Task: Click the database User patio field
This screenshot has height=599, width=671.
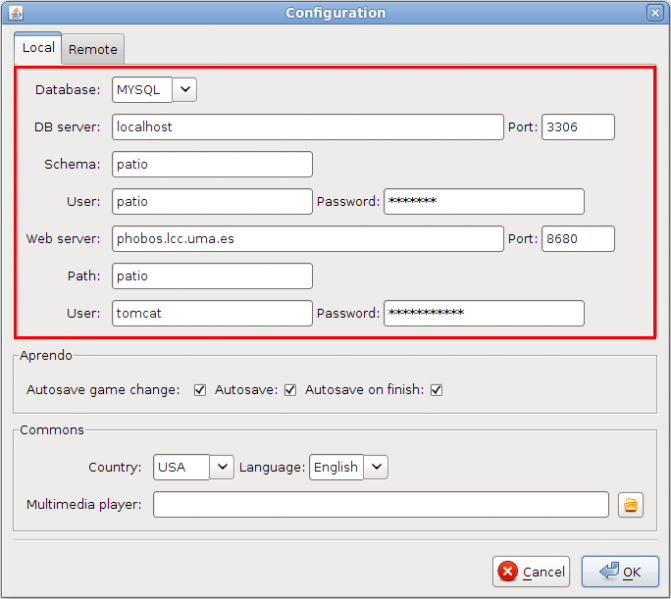Action: click(212, 202)
